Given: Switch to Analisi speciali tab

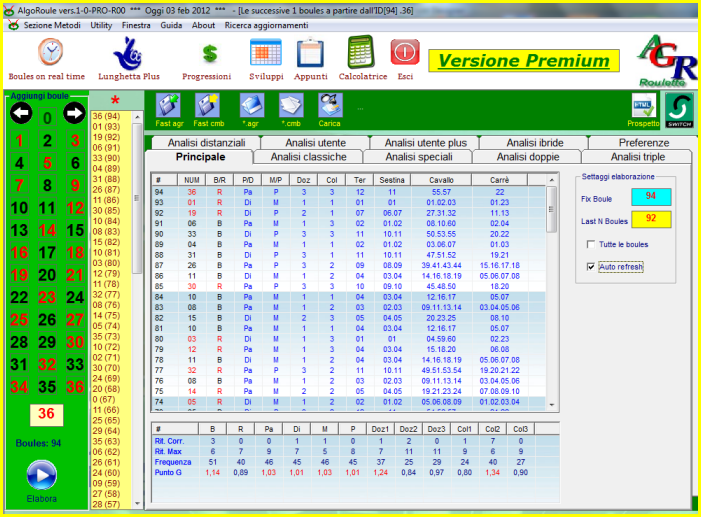Looking at the screenshot, I should click(x=418, y=157).
